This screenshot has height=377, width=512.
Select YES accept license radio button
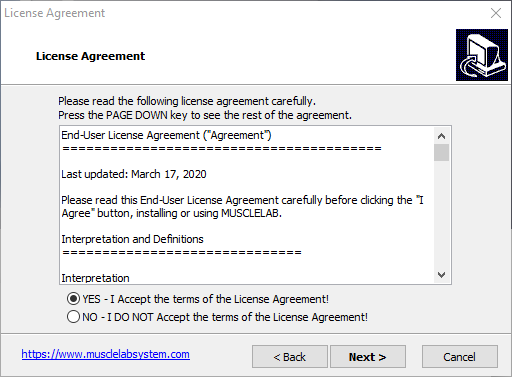coord(73,299)
